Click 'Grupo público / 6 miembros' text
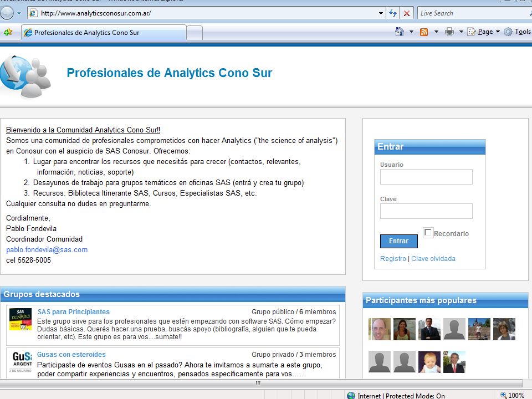 (x=294, y=312)
